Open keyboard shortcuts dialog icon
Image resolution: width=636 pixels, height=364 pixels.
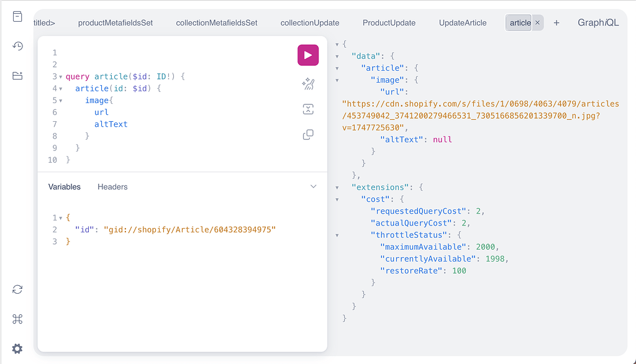[x=17, y=319]
